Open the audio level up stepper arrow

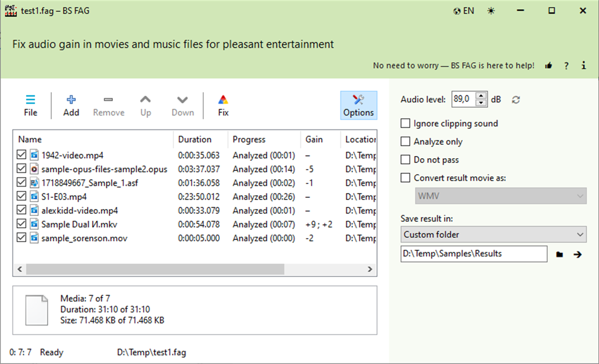click(481, 96)
